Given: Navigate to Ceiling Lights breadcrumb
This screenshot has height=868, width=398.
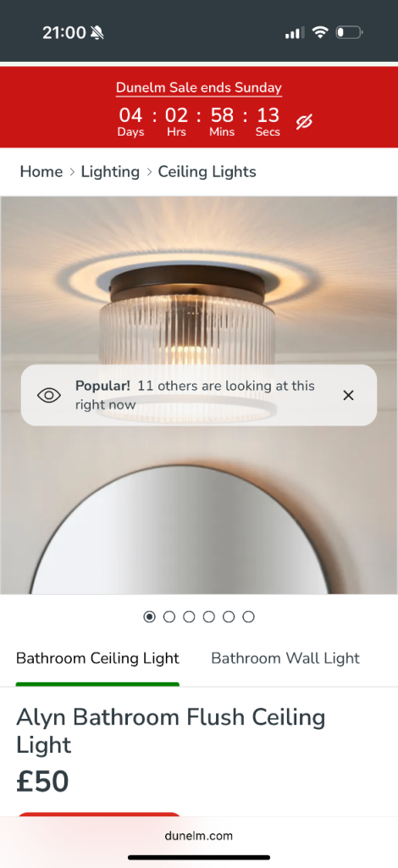Looking at the screenshot, I should coord(207,171).
